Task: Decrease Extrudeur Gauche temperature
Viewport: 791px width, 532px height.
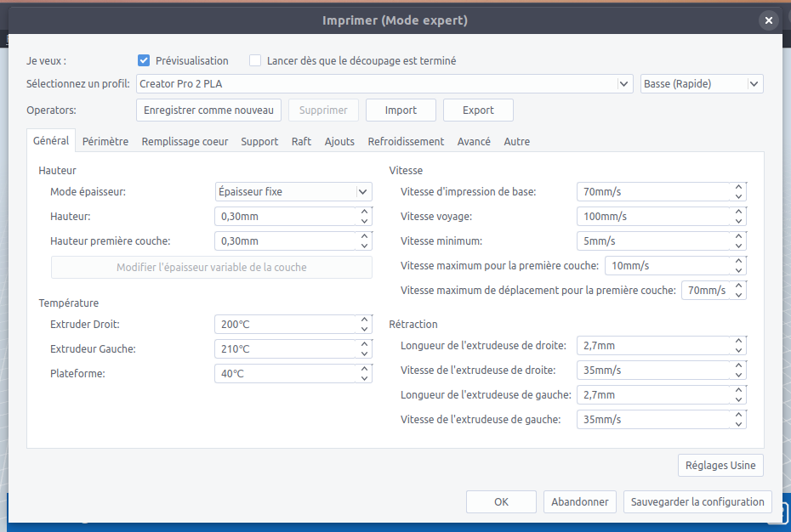Action: 364,354
